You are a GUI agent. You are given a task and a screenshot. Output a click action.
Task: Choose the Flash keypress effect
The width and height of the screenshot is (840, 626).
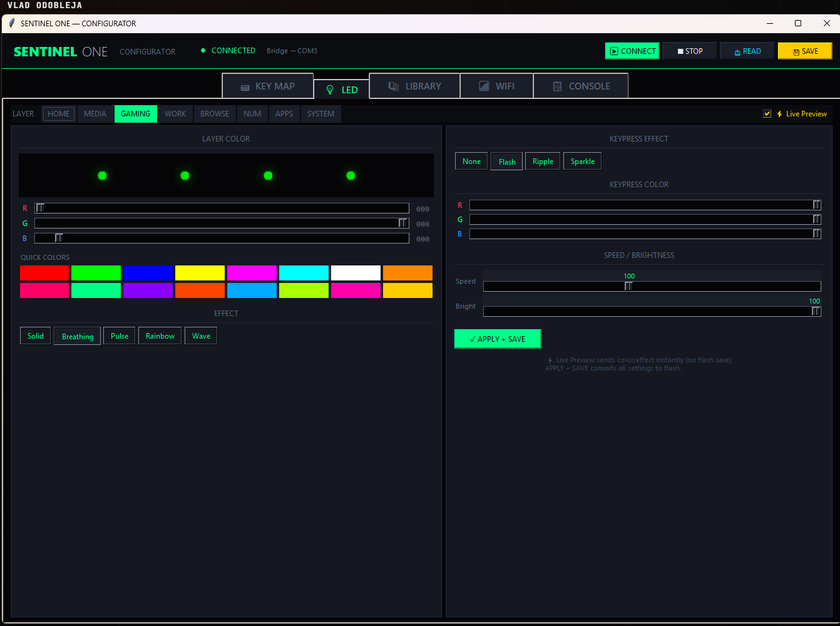coord(507,162)
